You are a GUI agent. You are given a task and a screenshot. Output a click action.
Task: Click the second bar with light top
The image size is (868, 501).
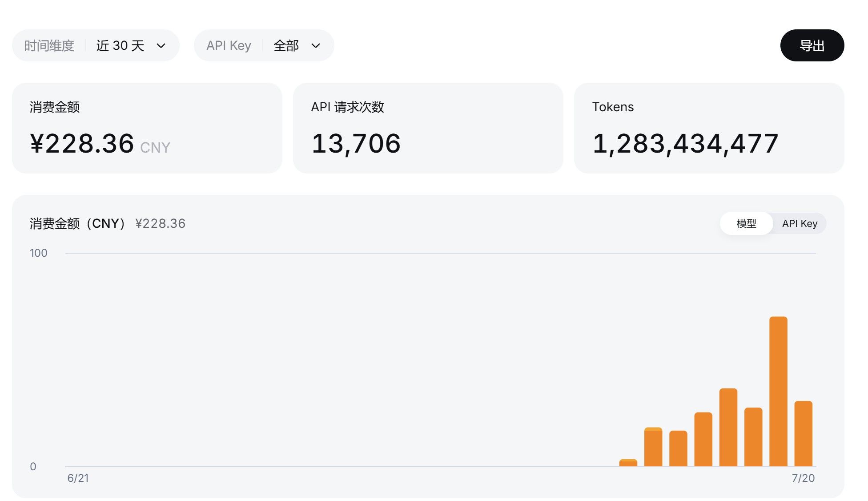pyautogui.click(x=653, y=447)
